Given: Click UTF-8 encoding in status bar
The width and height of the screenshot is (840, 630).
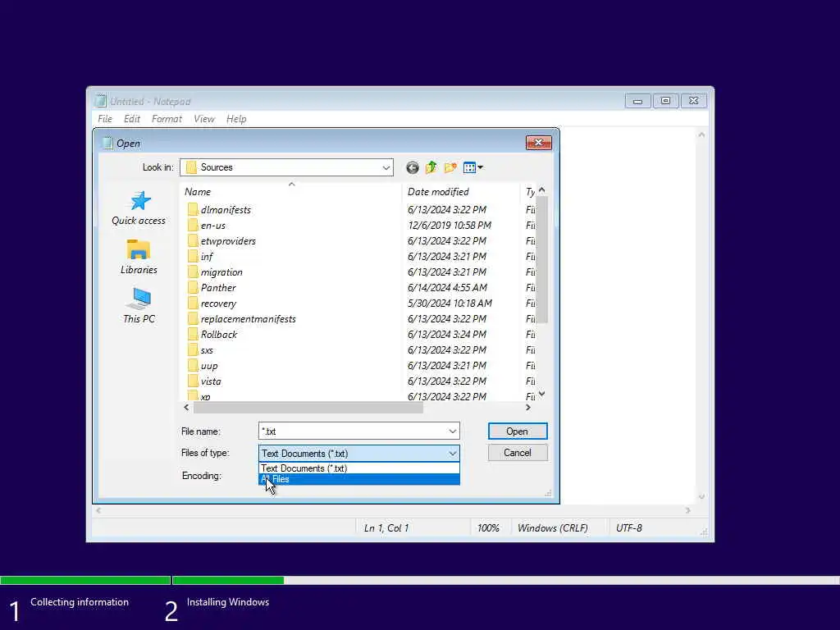Looking at the screenshot, I should [629, 528].
